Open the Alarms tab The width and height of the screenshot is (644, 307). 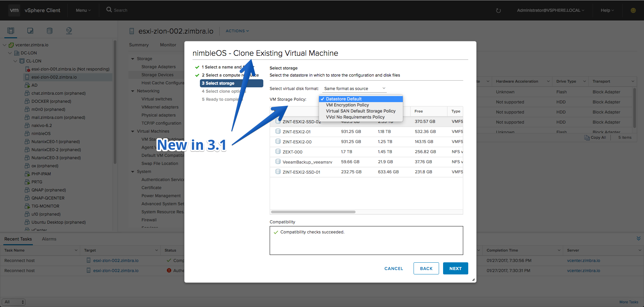tap(49, 239)
